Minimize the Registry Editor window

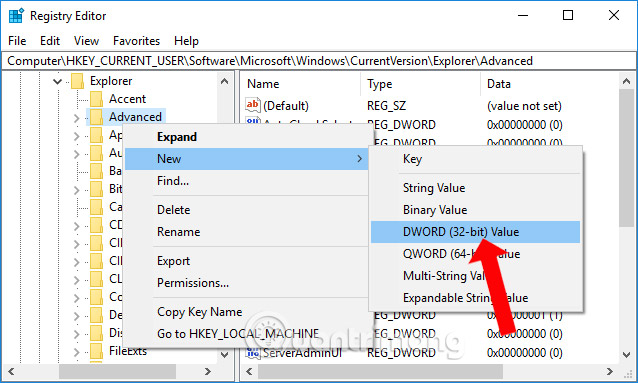523,15
